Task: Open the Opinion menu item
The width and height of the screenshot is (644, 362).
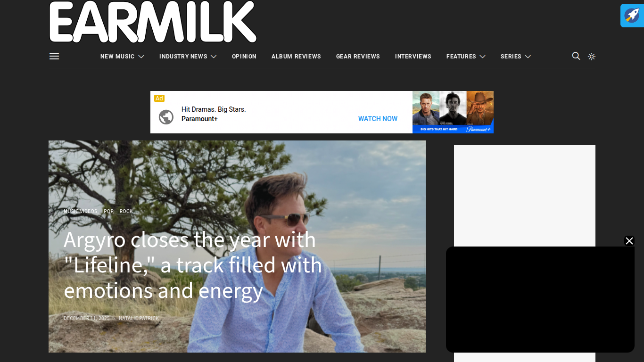Action: 244,57
